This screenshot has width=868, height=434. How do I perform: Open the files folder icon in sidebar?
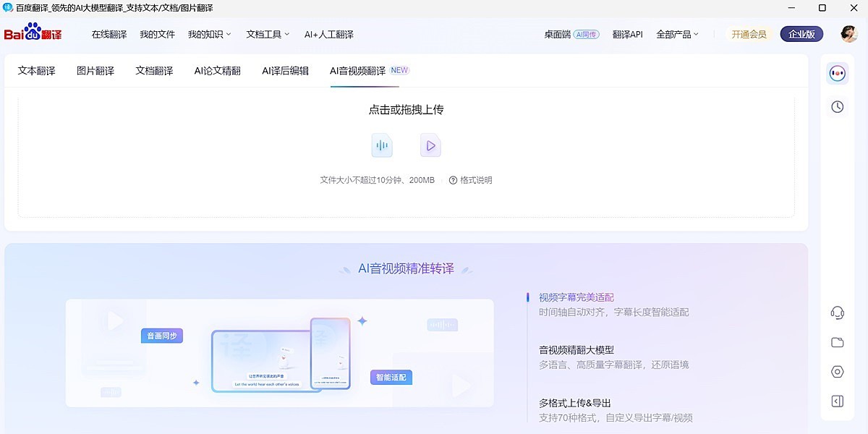coord(837,342)
